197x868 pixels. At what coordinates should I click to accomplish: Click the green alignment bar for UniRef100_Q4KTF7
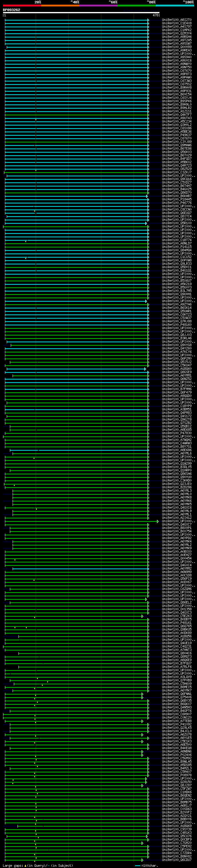click(77, 115)
